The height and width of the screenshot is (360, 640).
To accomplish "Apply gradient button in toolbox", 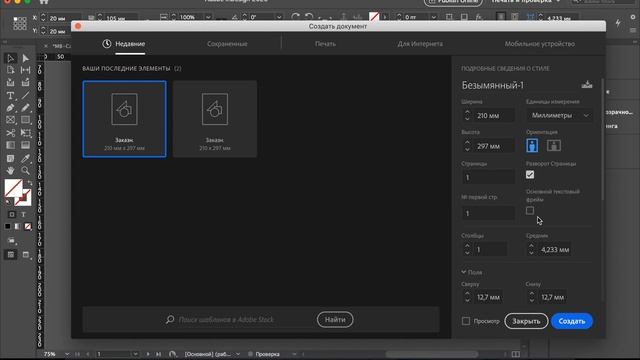I will [x=18, y=227].
